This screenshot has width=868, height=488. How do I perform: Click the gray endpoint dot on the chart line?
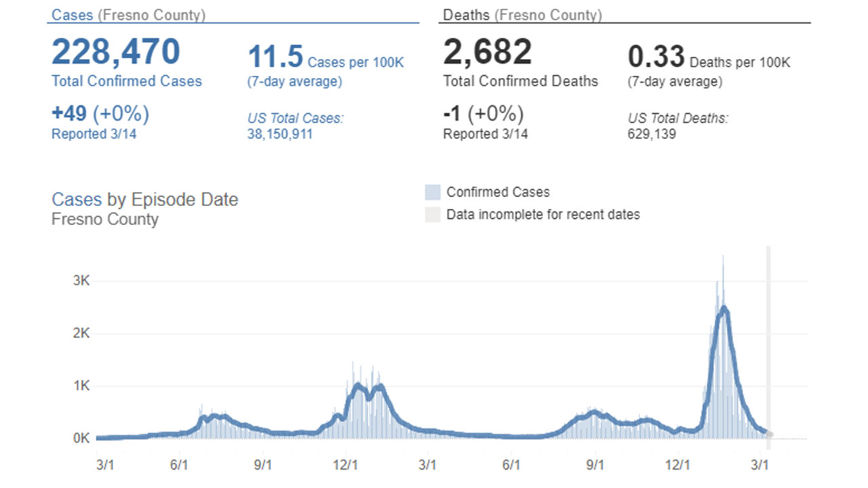(x=770, y=434)
